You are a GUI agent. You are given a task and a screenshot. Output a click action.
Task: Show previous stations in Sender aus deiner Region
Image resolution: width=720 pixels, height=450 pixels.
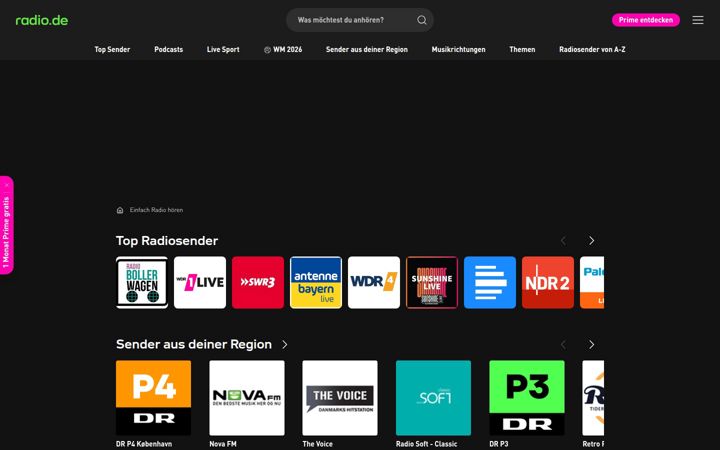pyautogui.click(x=563, y=344)
